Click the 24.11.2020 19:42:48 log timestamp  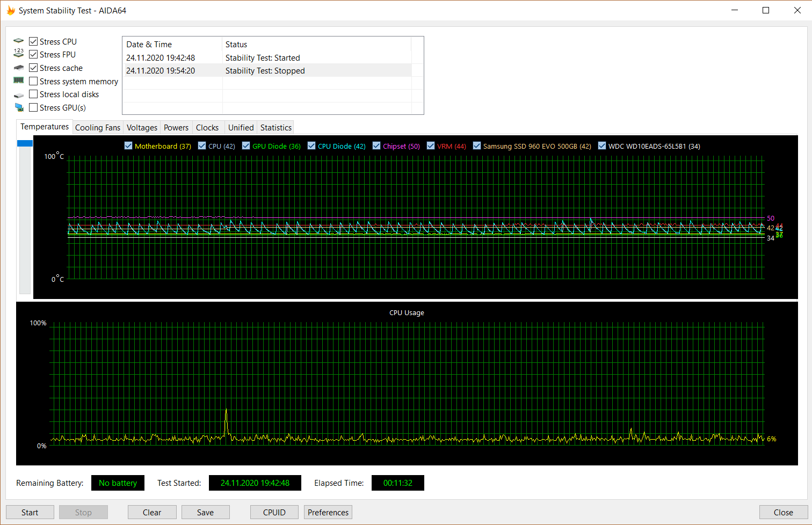[x=161, y=57]
